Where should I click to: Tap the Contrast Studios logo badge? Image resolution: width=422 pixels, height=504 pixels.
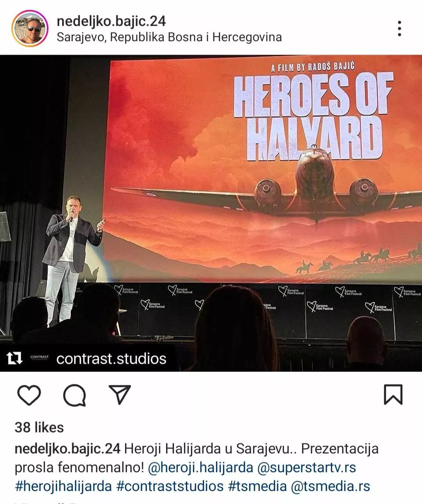point(39,357)
